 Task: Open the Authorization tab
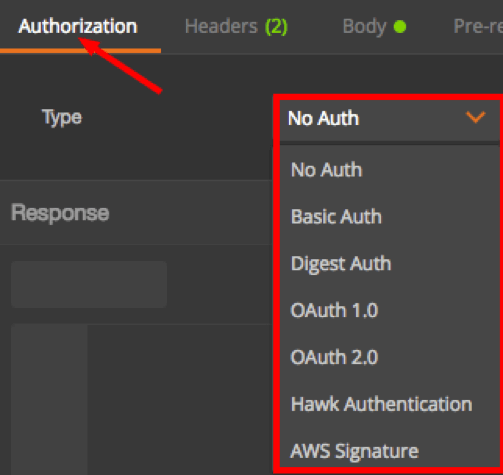coord(78,26)
